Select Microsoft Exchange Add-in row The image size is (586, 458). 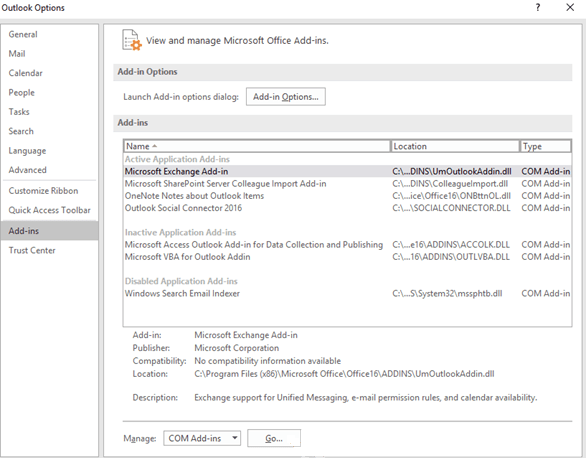pyautogui.click(x=347, y=171)
